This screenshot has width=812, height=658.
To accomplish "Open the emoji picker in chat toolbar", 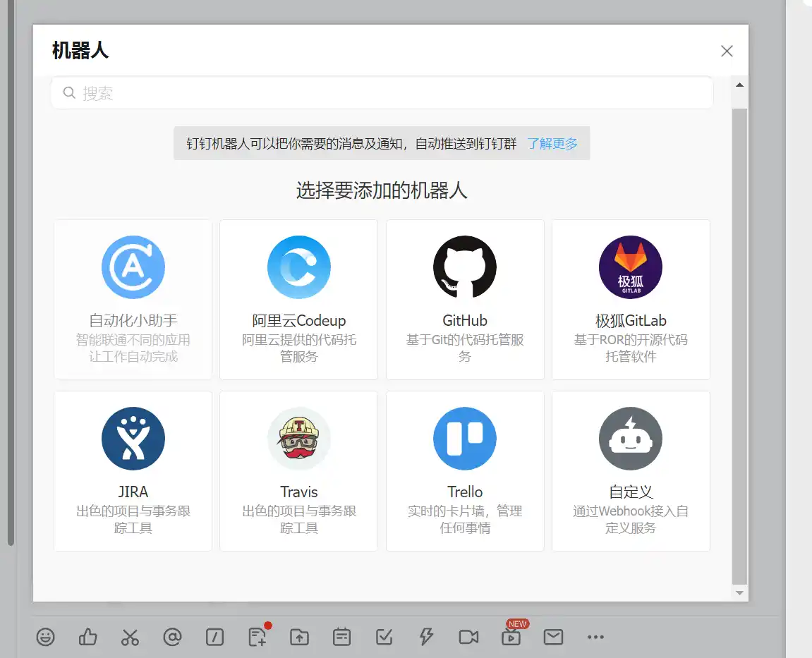I will coord(46,637).
